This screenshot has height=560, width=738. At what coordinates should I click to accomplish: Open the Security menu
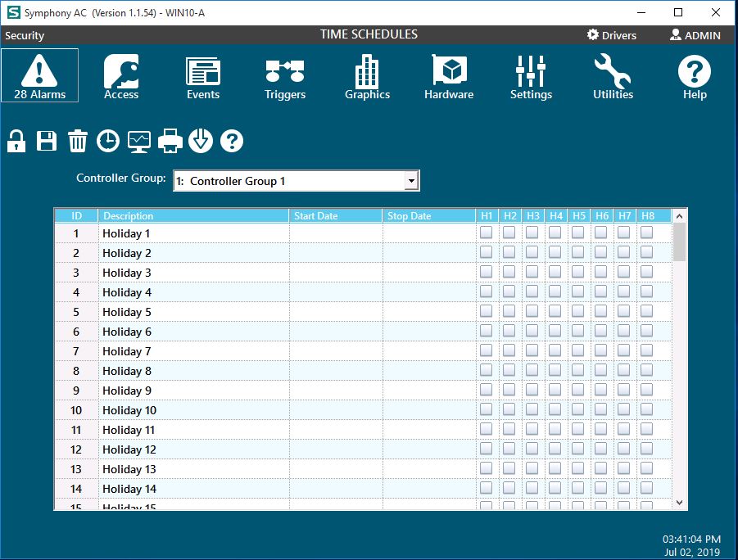[25, 35]
